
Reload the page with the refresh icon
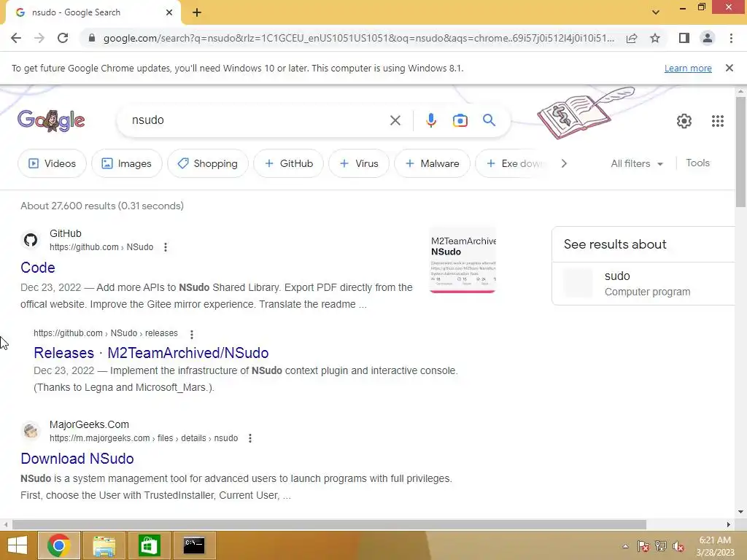coord(63,38)
